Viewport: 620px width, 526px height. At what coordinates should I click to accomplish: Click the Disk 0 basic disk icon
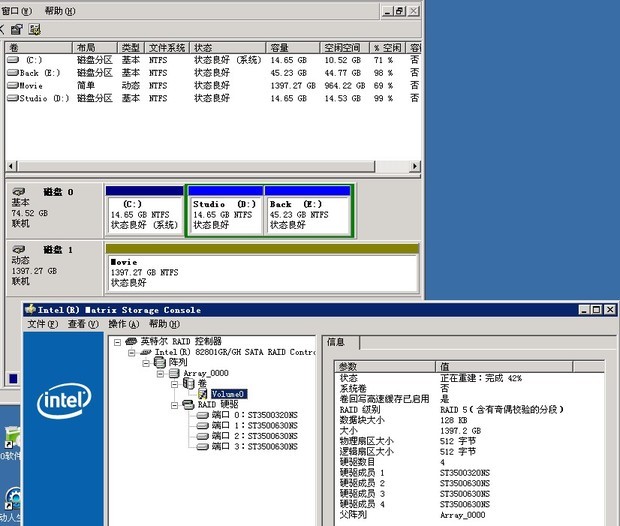18,191
